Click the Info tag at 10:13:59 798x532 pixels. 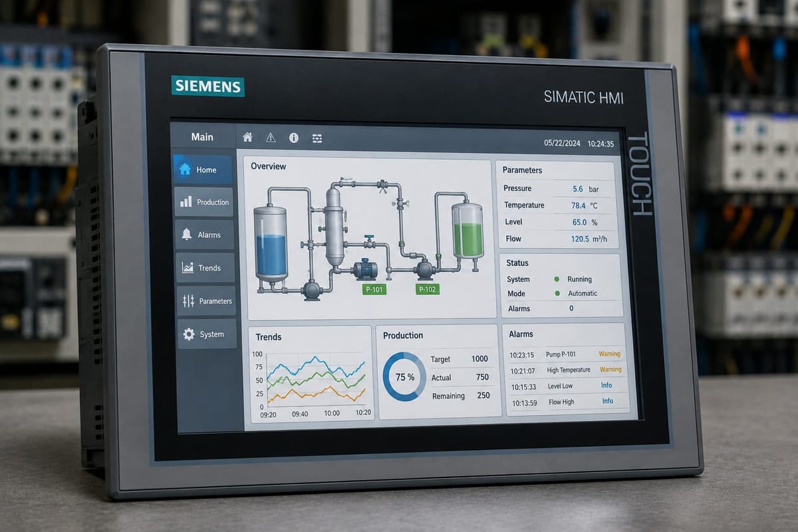pyautogui.click(x=608, y=401)
